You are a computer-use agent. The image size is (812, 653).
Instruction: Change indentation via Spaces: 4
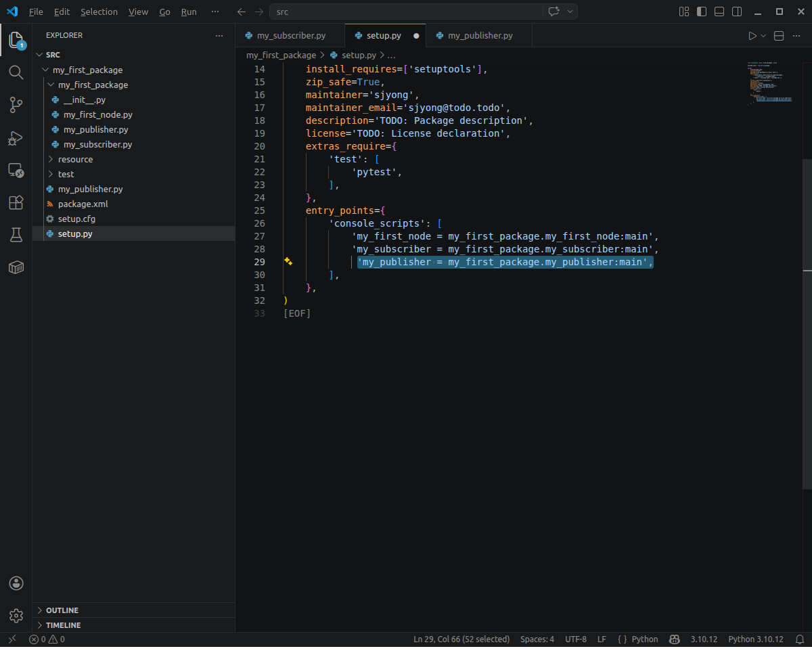point(537,639)
